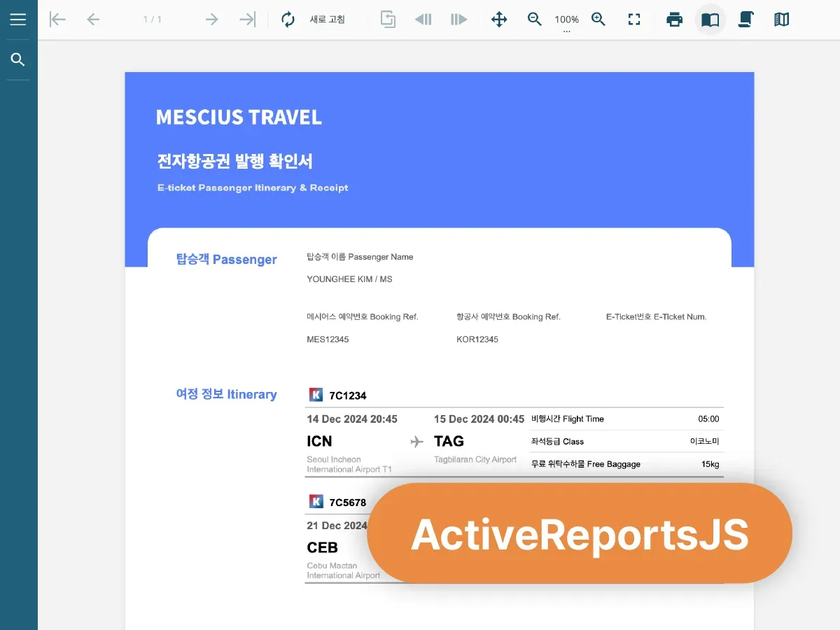The image size is (840, 630).
Task: Click the back-to-parent report icon
Action: pyautogui.click(x=388, y=20)
